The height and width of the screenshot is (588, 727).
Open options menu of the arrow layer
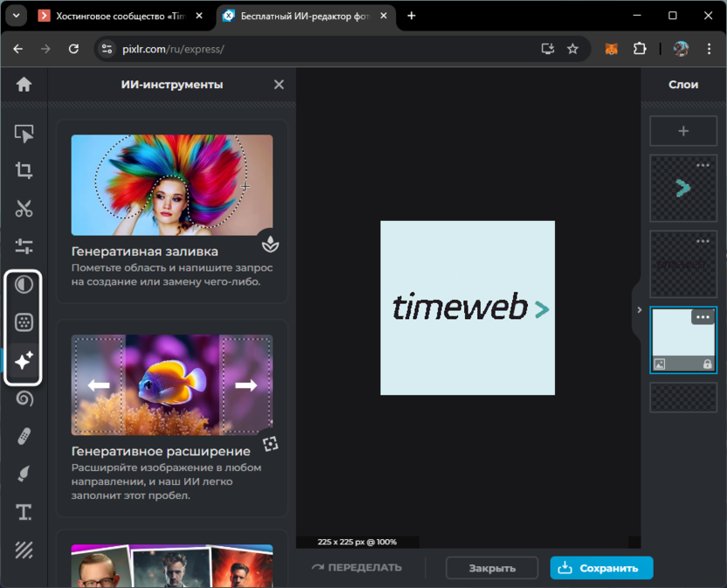tap(703, 165)
